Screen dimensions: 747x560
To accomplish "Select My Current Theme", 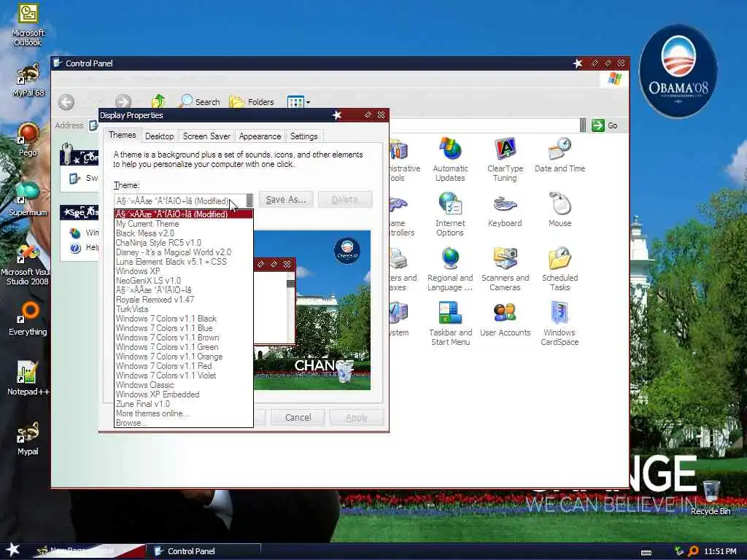I will [x=183, y=224].
